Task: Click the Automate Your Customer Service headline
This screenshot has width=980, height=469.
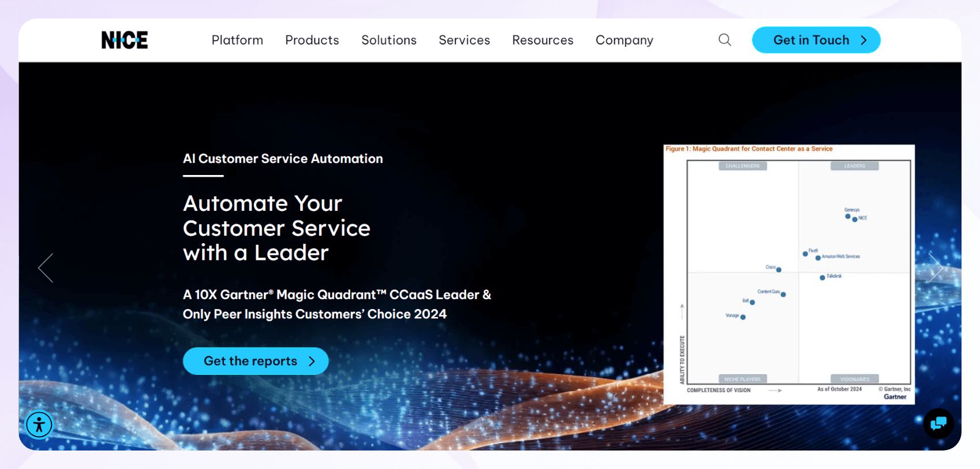Action: 276,228
